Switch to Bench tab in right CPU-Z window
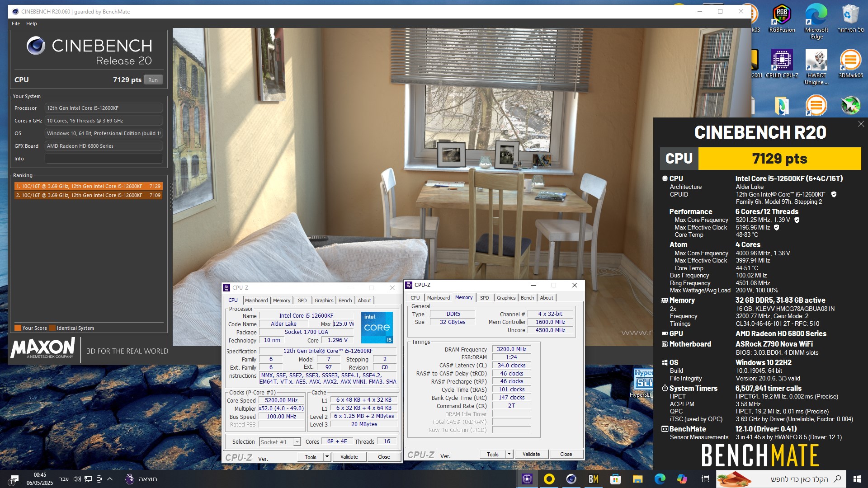 pos(528,298)
